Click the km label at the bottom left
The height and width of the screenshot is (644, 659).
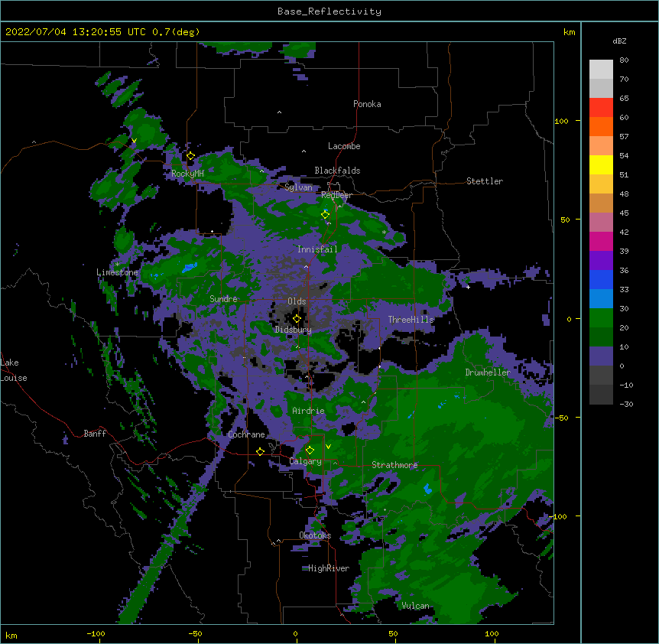(x=11, y=635)
